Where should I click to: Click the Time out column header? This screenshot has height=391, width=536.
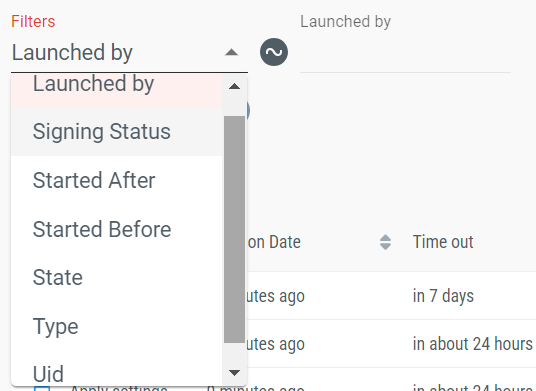click(443, 242)
